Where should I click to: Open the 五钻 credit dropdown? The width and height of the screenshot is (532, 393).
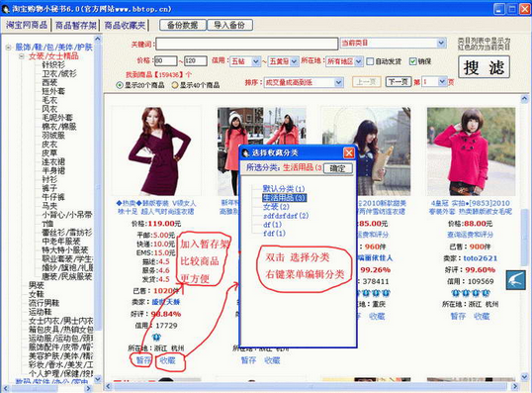point(256,61)
